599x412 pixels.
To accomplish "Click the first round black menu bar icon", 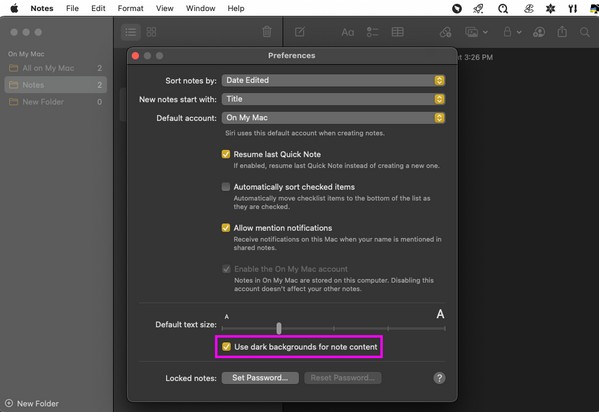I will click(457, 8).
